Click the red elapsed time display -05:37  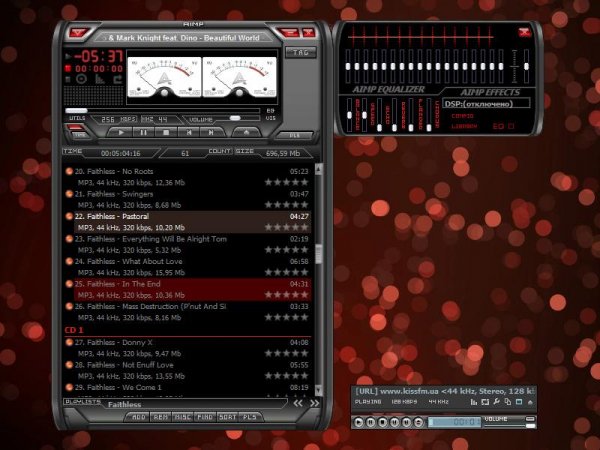click(99, 57)
